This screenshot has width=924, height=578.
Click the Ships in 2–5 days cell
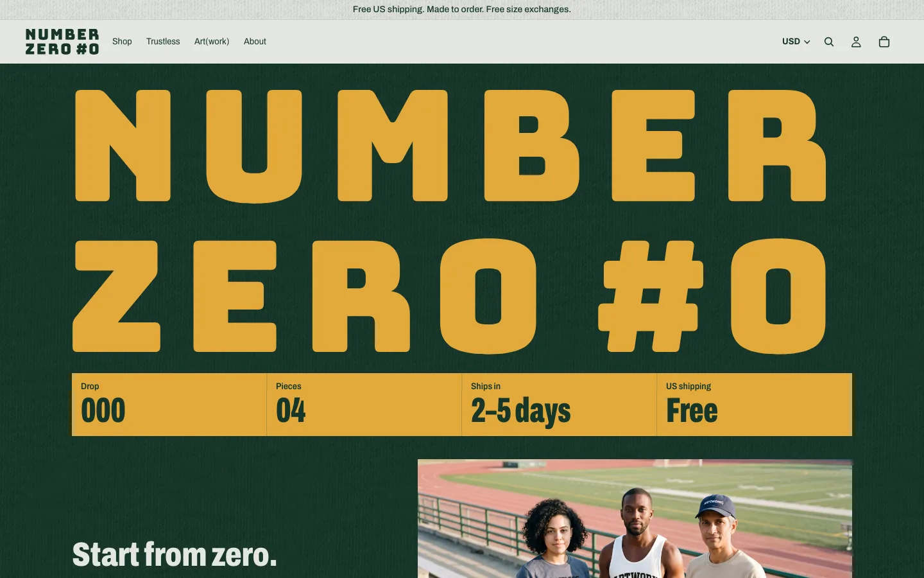[x=560, y=405]
